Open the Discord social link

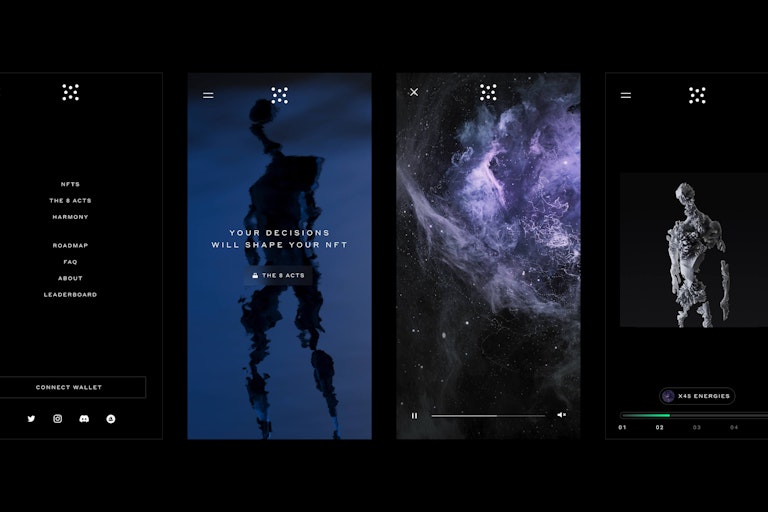pyautogui.click(x=84, y=419)
